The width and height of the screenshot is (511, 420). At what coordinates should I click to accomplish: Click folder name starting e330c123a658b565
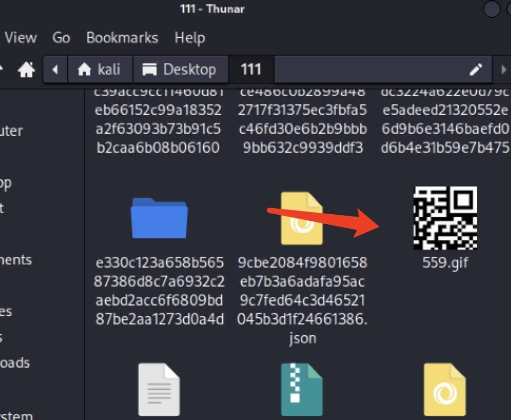(159, 290)
